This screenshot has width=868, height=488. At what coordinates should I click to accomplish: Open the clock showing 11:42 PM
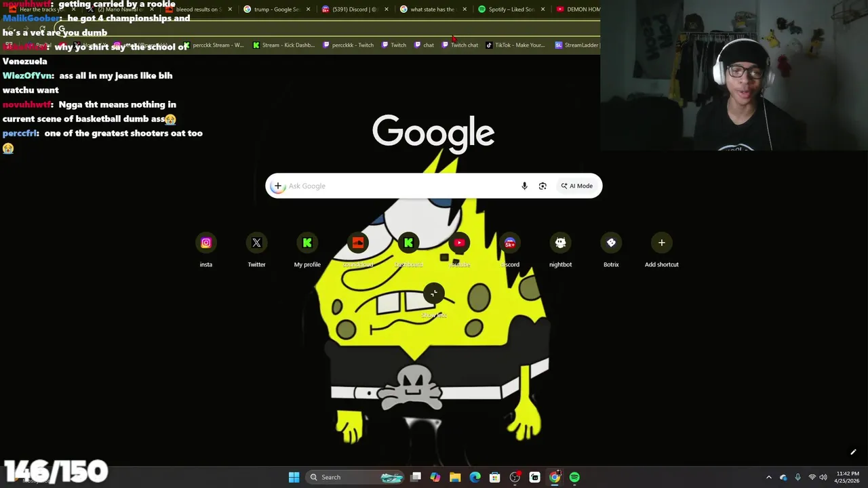(x=848, y=477)
